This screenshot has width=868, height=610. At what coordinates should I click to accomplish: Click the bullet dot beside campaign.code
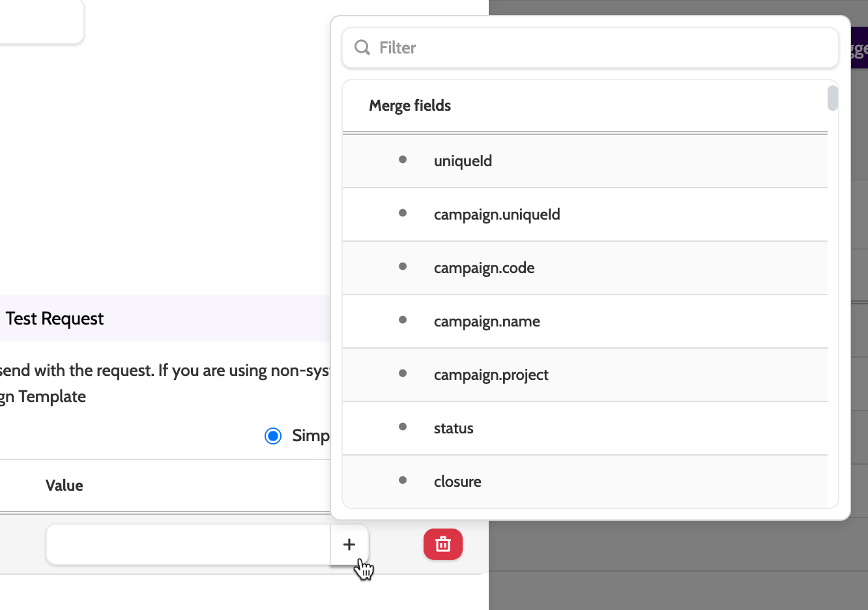click(403, 267)
